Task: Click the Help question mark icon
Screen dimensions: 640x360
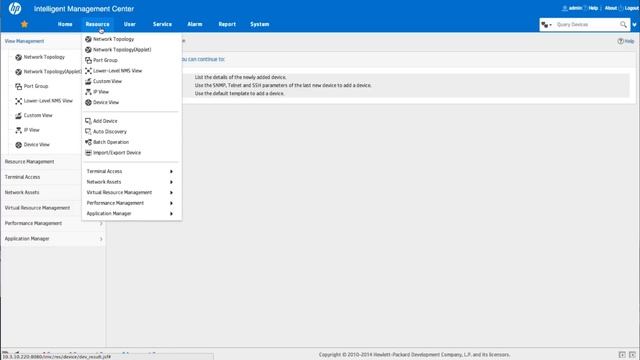Action: click(x=620, y=41)
